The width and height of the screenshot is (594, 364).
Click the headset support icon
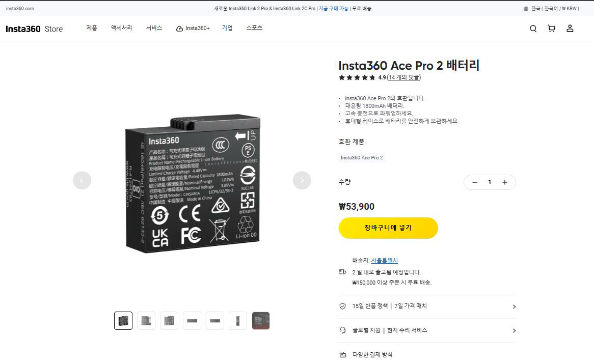coord(342,330)
